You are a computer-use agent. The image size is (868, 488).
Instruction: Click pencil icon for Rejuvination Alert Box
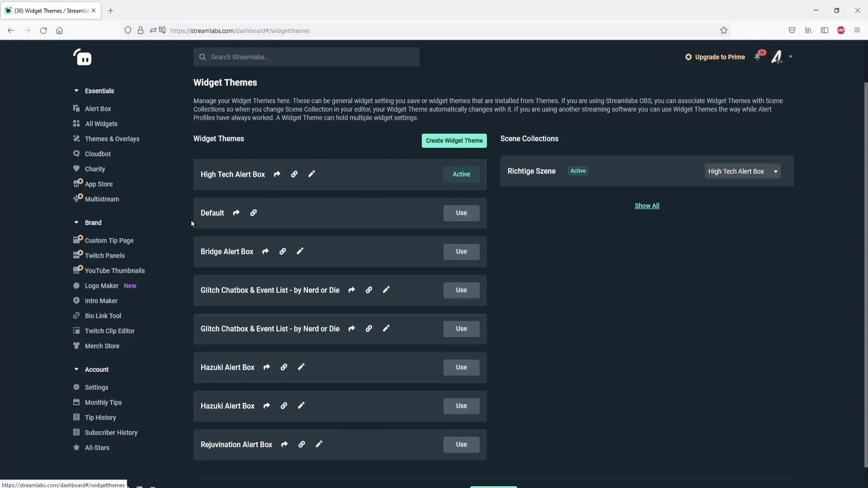pyautogui.click(x=319, y=444)
